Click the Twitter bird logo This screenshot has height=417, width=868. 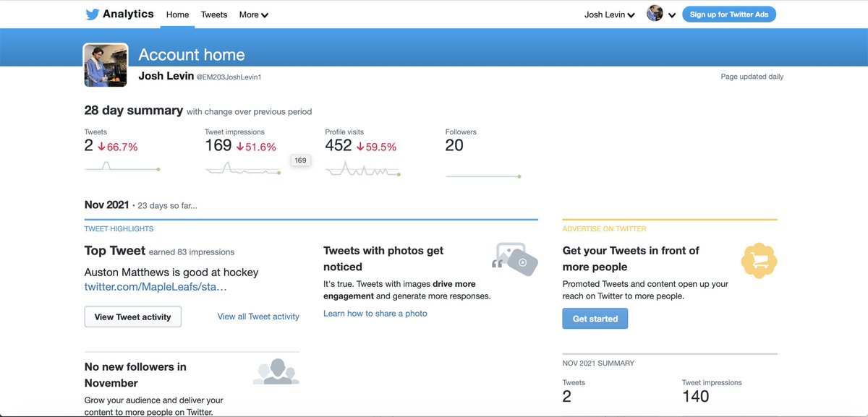coord(92,14)
